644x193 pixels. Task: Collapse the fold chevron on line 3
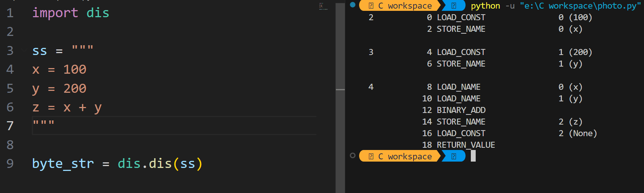(24, 50)
